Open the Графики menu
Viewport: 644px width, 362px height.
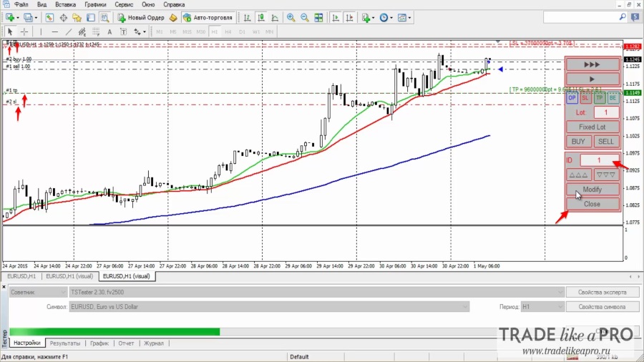95,4
